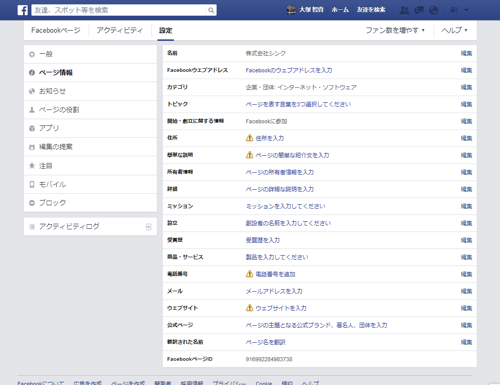Screen dimensions: 500x385
Task: Click the Facebookのウェブアドレスを入力 link
Action: pyautogui.click(x=289, y=70)
